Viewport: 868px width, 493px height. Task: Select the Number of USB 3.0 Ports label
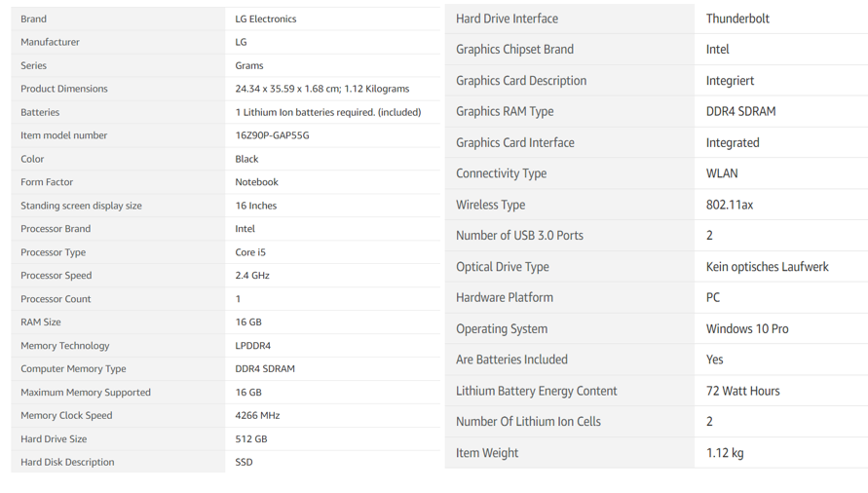(x=520, y=236)
